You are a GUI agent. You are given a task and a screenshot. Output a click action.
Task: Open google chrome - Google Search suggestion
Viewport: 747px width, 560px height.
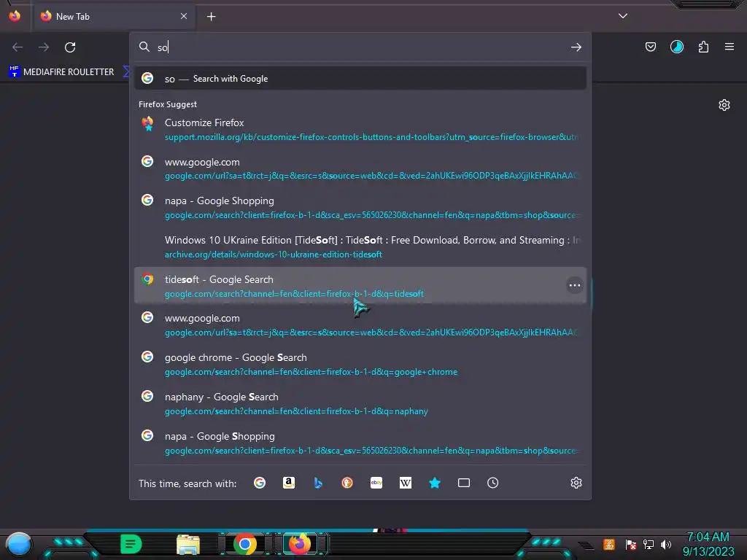[360, 365]
